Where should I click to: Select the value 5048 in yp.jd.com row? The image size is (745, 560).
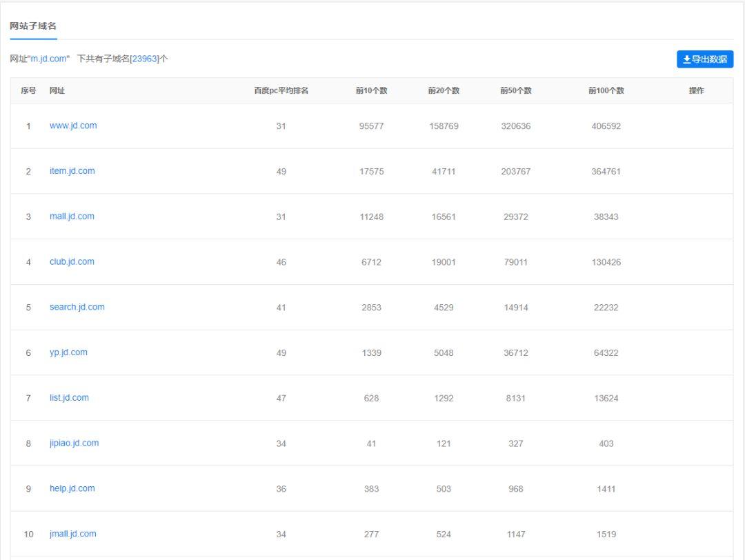pos(444,353)
